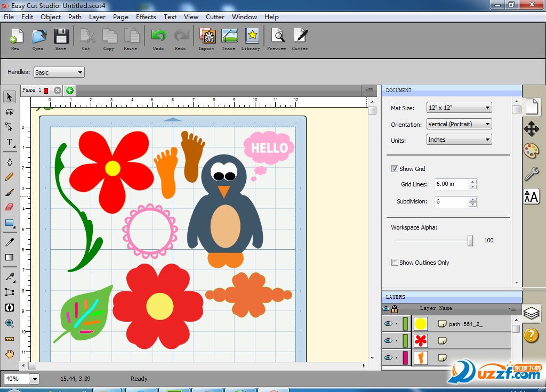
Task: Select the Text tool
Action: [10, 143]
